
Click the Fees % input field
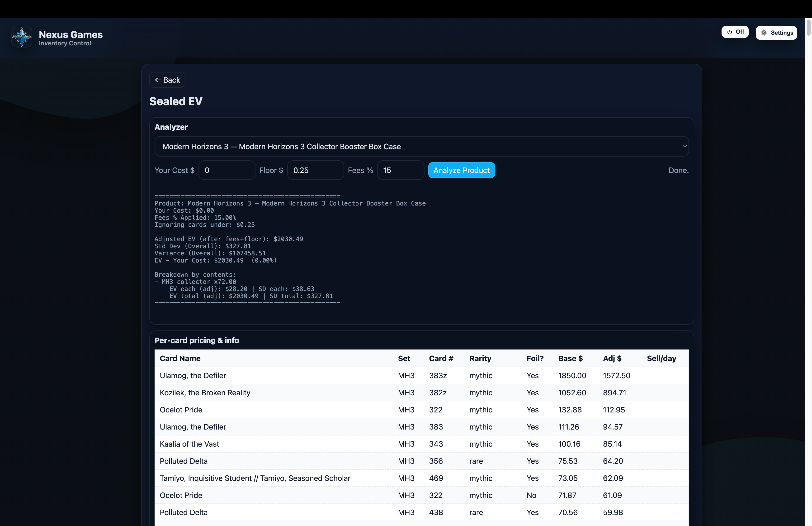[400, 170]
